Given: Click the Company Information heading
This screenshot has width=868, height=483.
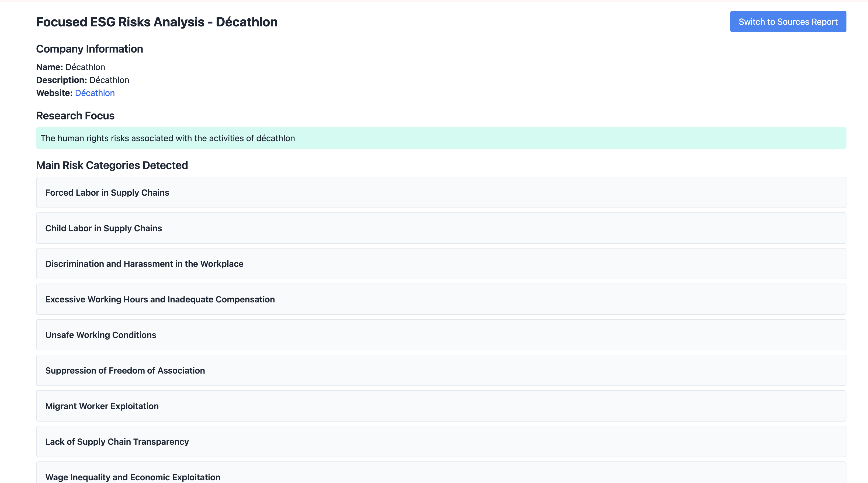Looking at the screenshot, I should click(89, 49).
